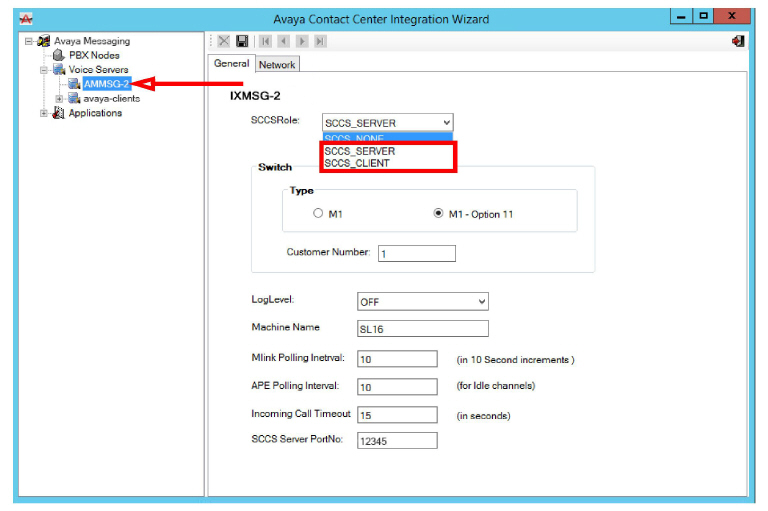Viewport: 768px width, 511px height.
Task: Click the Applications tree icon
Action: [x=58, y=113]
